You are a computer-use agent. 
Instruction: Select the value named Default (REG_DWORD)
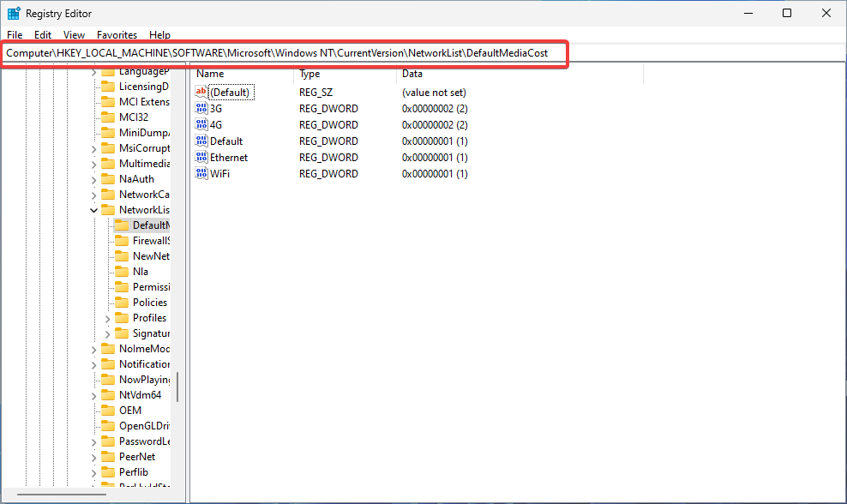point(226,141)
